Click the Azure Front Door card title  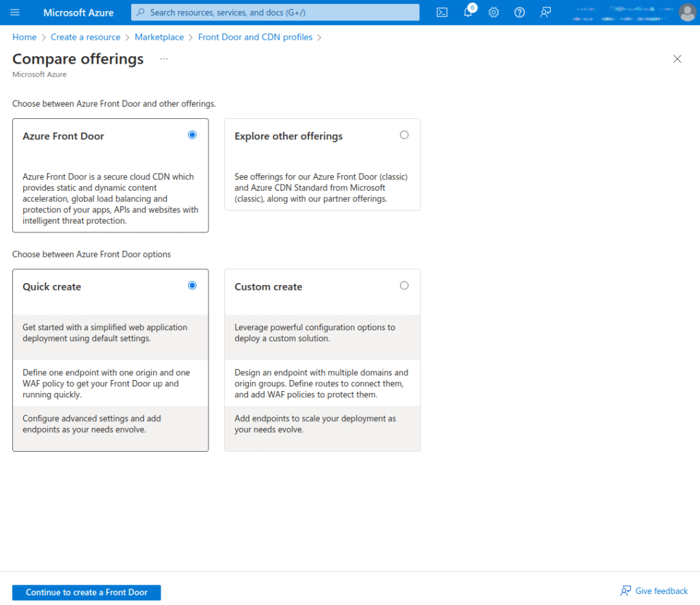(x=64, y=136)
